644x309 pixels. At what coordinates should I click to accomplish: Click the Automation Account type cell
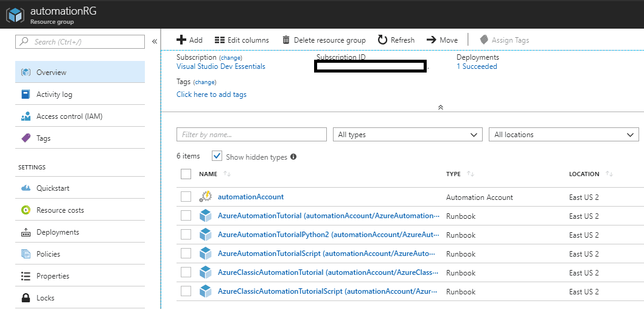click(479, 197)
